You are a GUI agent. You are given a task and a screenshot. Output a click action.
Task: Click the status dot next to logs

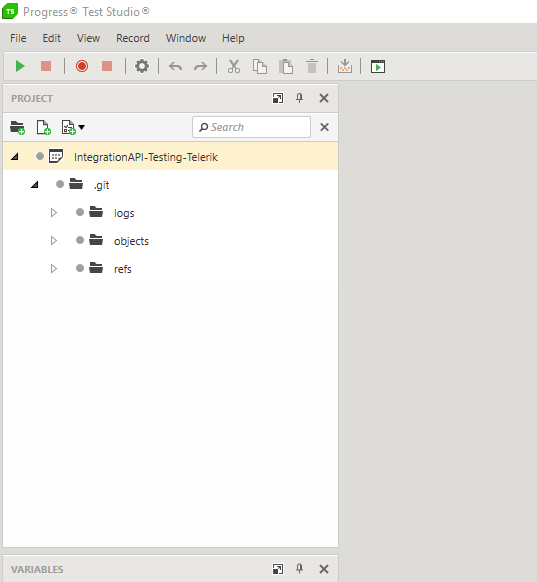click(80, 212)
